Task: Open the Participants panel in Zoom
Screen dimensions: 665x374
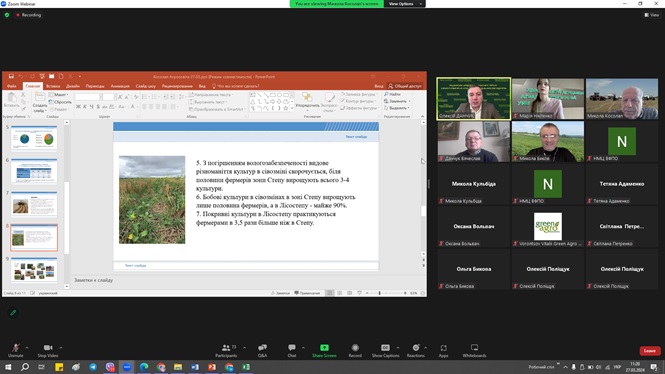Action: pos(226,351)
